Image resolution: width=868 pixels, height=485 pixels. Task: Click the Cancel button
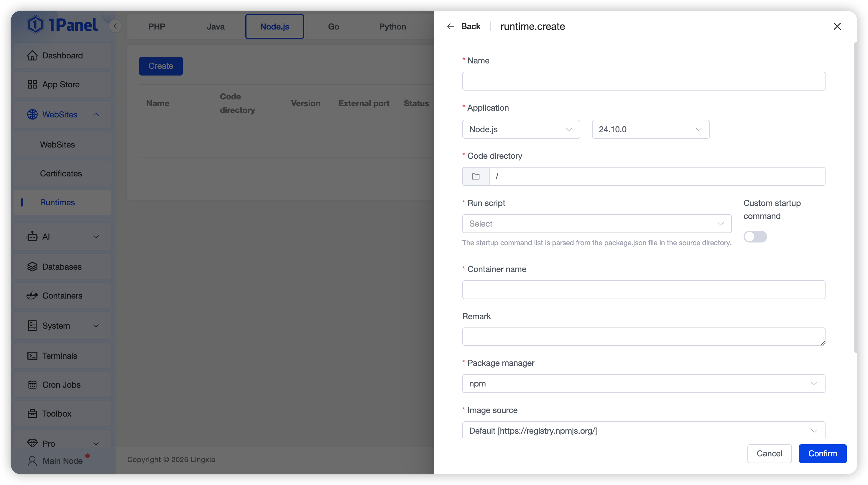pos(769,454)
